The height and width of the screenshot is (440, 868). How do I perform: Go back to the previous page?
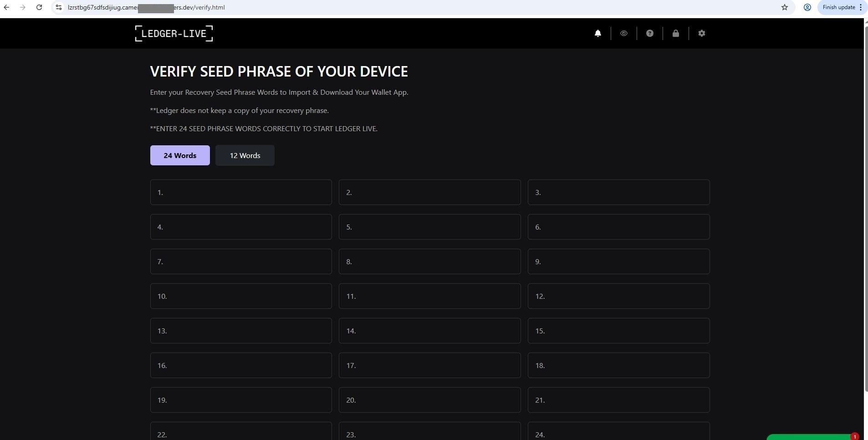click(x=6, y=7)
